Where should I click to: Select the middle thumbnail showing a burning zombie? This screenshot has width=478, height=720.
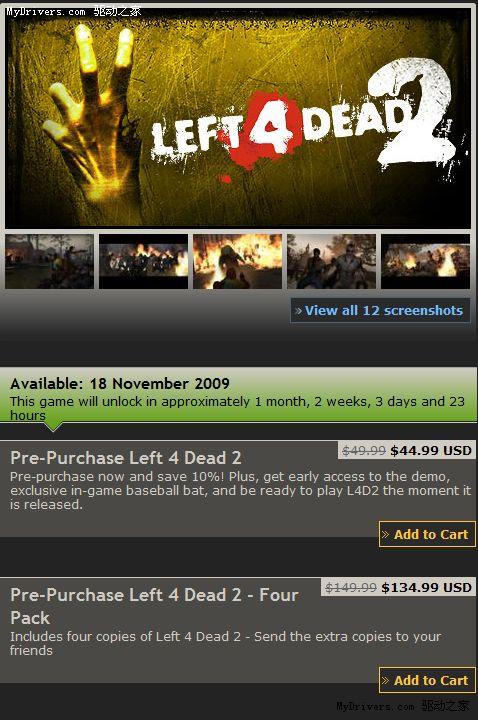[237, 261]
